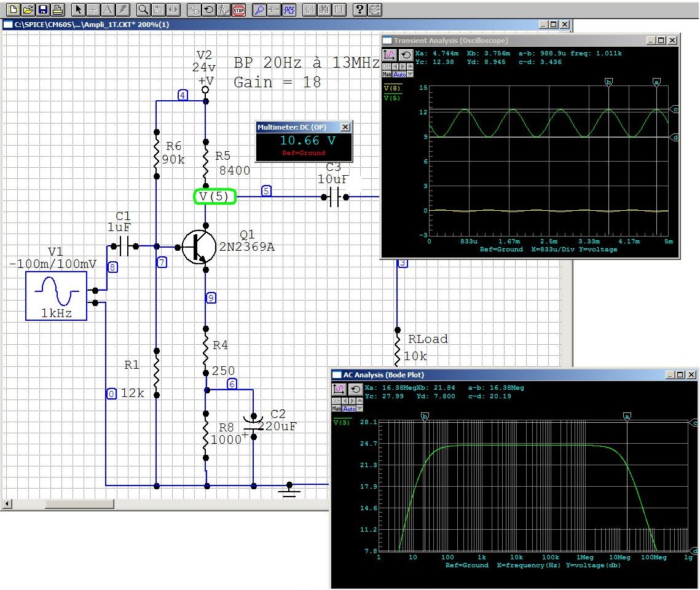Open dropdown arrow next to Auto in oscilloscope
Viewport: 700px width, 590px height.
click(x=411, y=74)
